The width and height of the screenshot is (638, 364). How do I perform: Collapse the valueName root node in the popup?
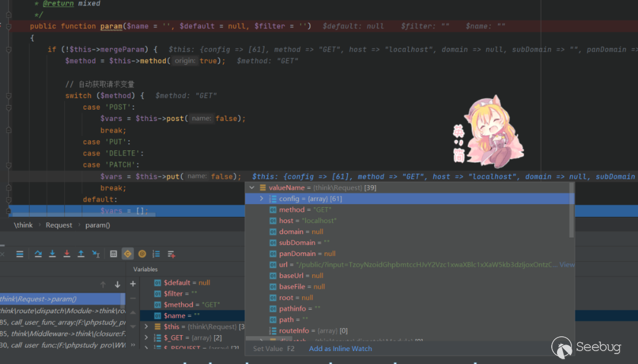click(x=252, y=188)
